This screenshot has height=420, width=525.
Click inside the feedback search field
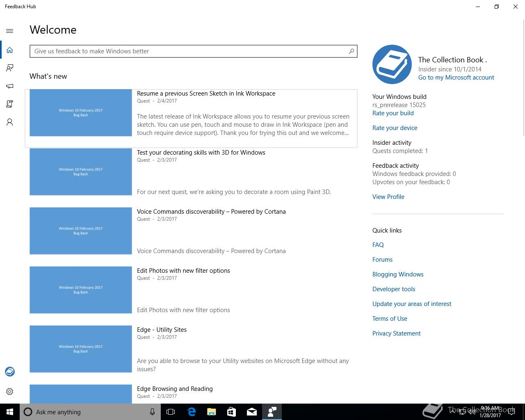click(x=189, y=51)
